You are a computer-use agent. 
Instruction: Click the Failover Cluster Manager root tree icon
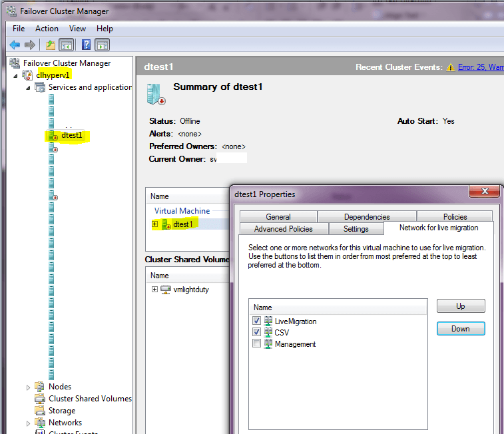(x=15, y=63)
